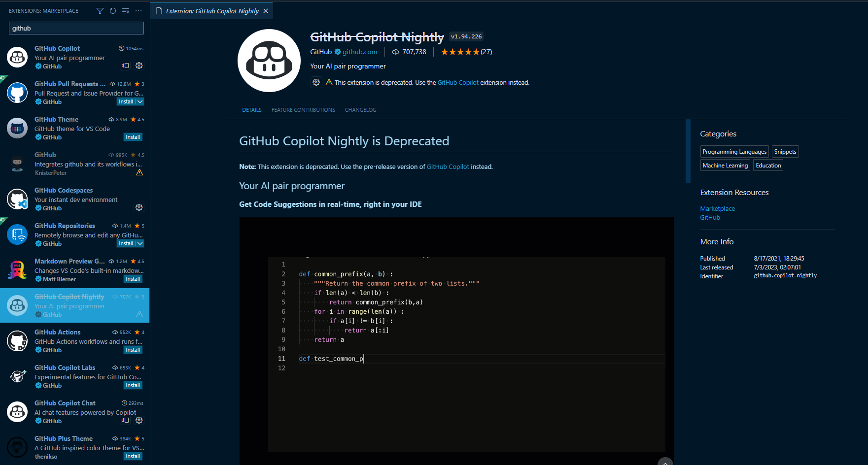This screenshot has width=868, height=465.
Task: Click remote icon in GitHub Copilot Chat row
Action: pyautogui.click(x=125, y=420)
